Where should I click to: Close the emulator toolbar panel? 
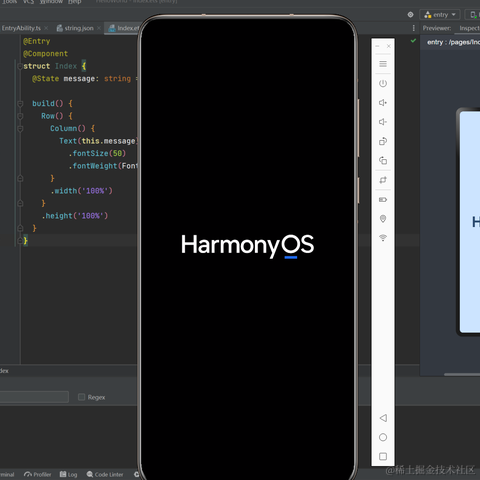pyautogui.click(x=389, y=46)
